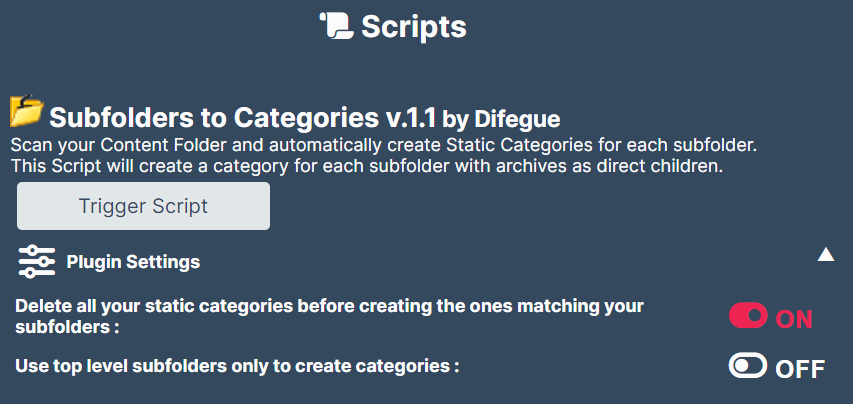Collapse Plugin Settings with the triangle arrow
The height and width of the screenshot is (404, 853).
click(825, 254)
